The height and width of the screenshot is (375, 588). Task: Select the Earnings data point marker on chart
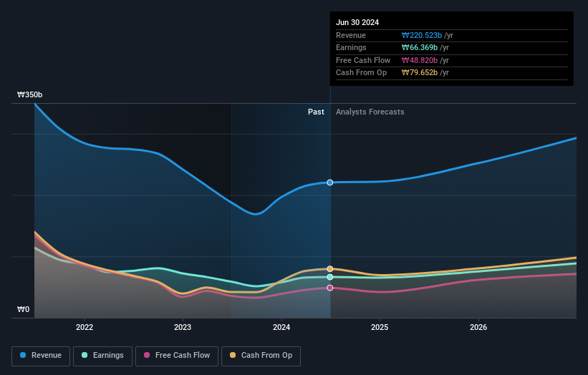click(330, 277)
